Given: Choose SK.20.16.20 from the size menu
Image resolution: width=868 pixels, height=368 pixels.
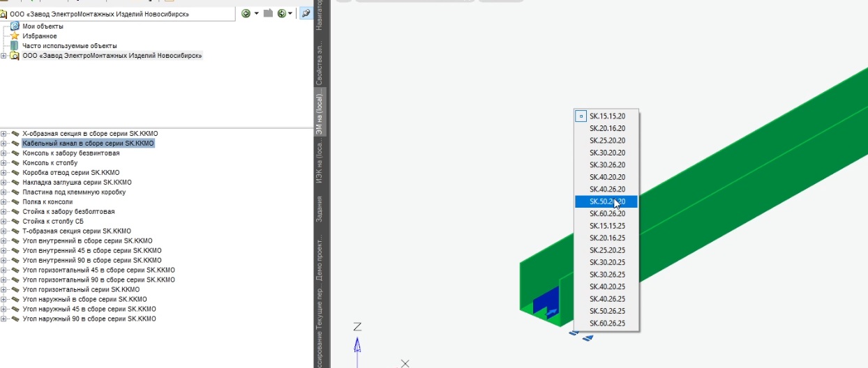Looking at the screenshot, I should click(x=606, y=128).
